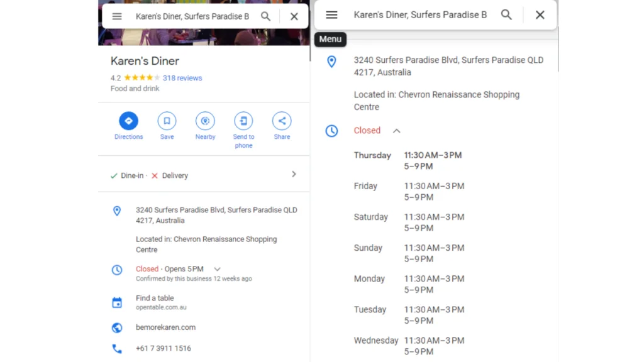Click the address text in left panel
Viewport: 644px width, 362px height.
(x=216, y=215)
